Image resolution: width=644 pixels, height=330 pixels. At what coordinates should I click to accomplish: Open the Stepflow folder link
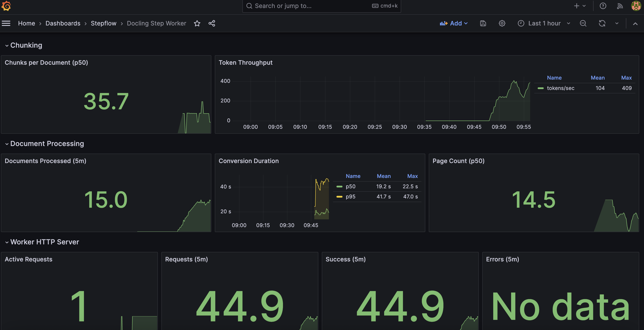pyautogui.click(x=103, y=23)
